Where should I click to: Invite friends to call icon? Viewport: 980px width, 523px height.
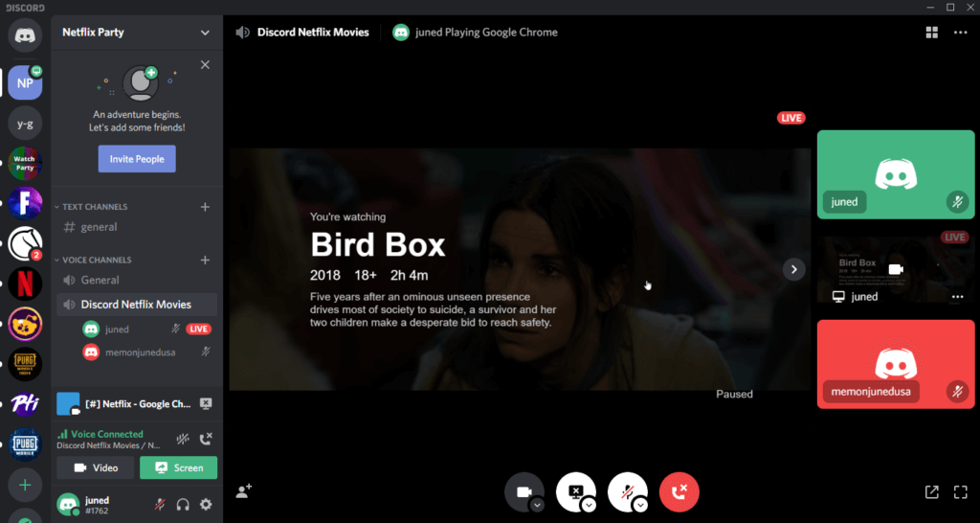coord(244,491)
